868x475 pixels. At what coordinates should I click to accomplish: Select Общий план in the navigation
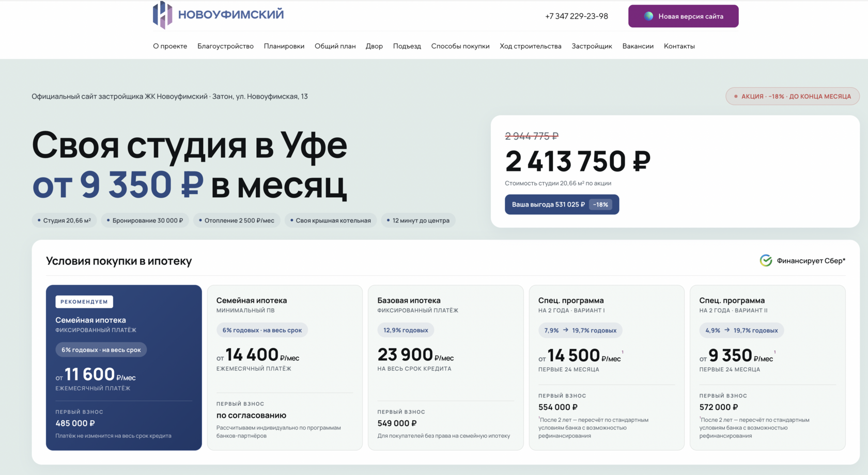coord(335,46)
